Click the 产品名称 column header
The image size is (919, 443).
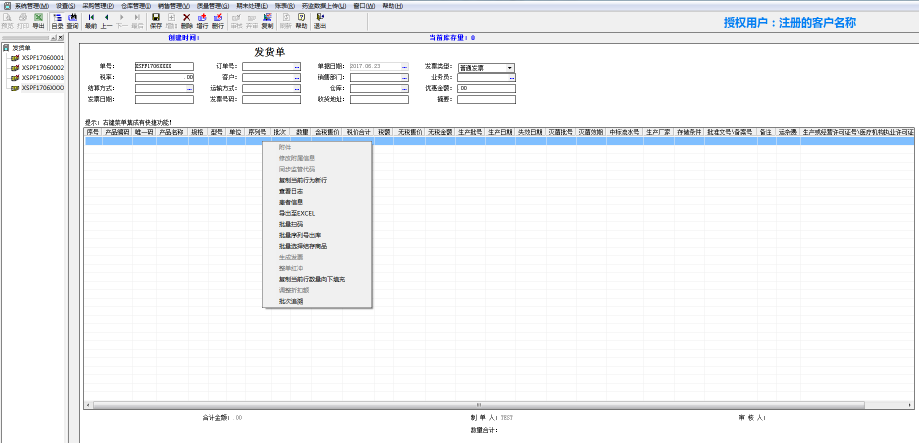point(172,132)
